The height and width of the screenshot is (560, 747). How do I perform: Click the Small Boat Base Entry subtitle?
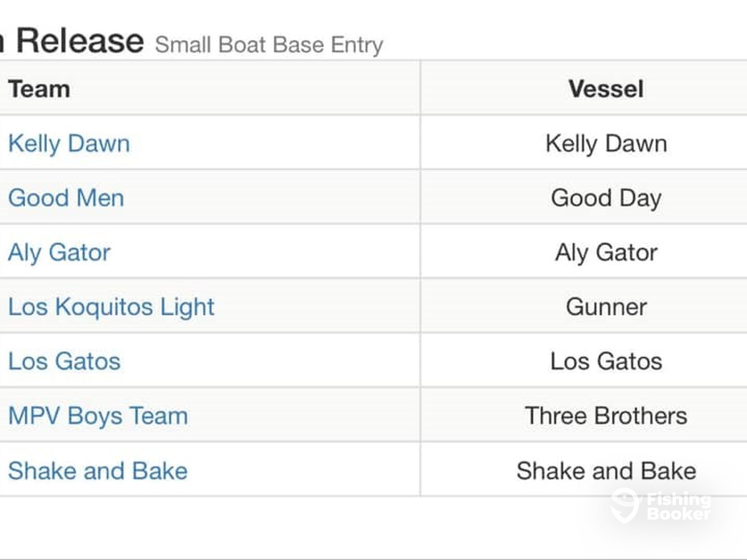(x=269, y=45)
